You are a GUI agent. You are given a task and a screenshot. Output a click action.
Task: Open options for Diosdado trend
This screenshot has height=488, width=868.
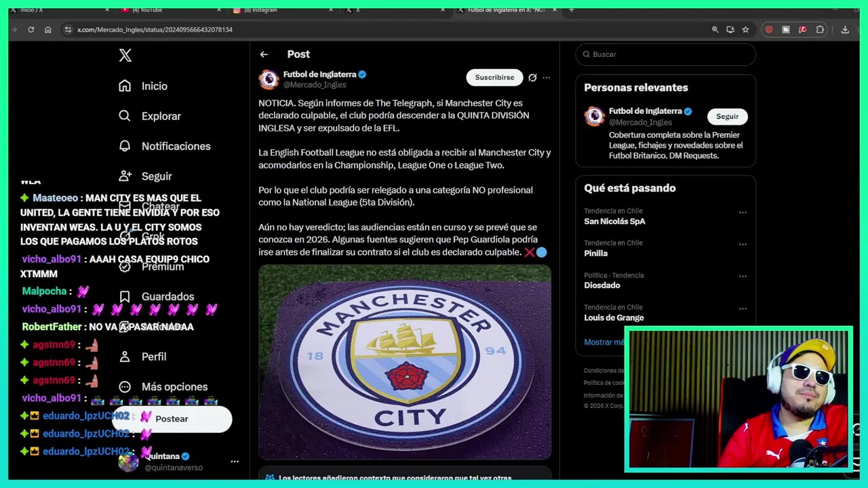(x=743, y=276)
